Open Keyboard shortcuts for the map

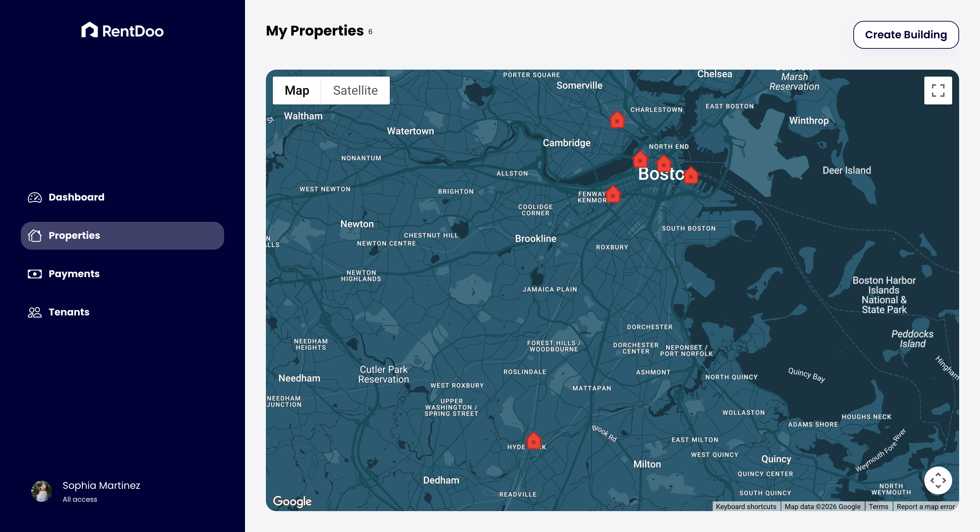(x=746, y=507)
